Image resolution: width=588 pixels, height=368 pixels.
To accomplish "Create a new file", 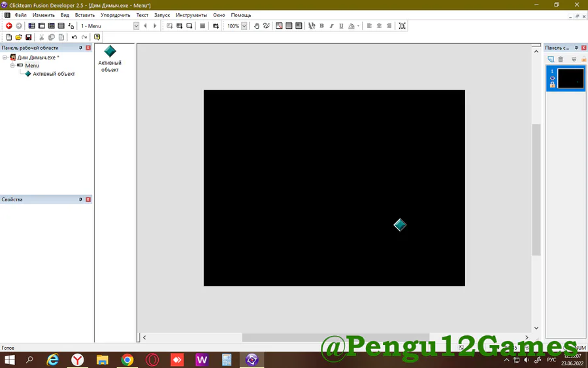I will tap(9, 37).
